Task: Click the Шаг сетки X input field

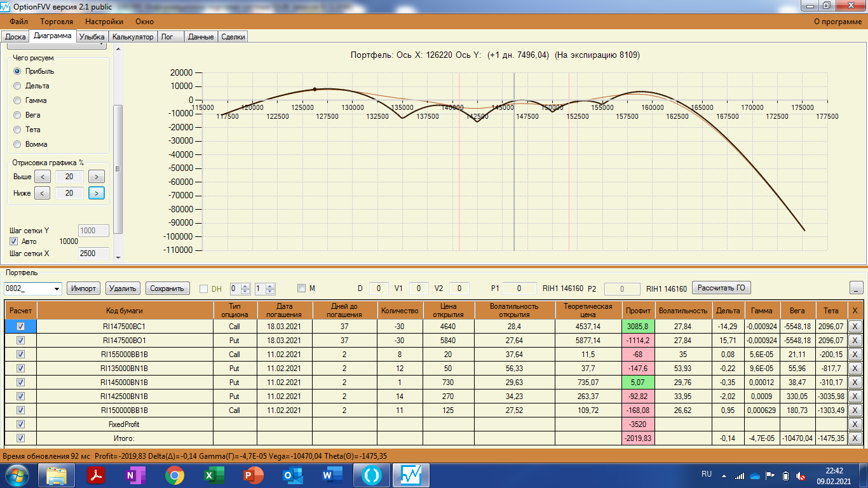Action: click(x=93, y=254)
